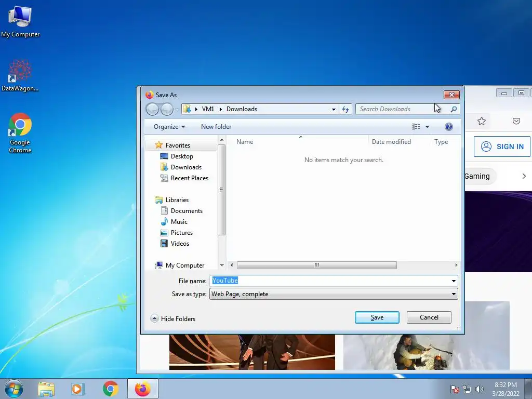The width and height of the screenshot is (532, 399).
Task: Open the view options dropdown arrow
Action: (x=427, y=127)
